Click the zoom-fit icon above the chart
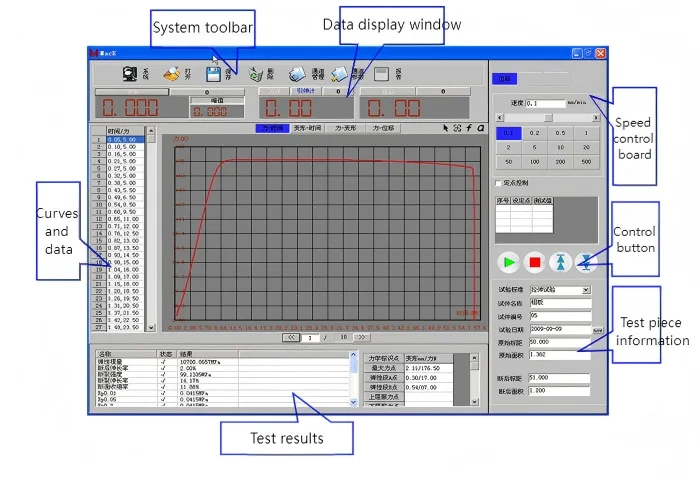Viewport: 700px width, 480px height. 457,128
